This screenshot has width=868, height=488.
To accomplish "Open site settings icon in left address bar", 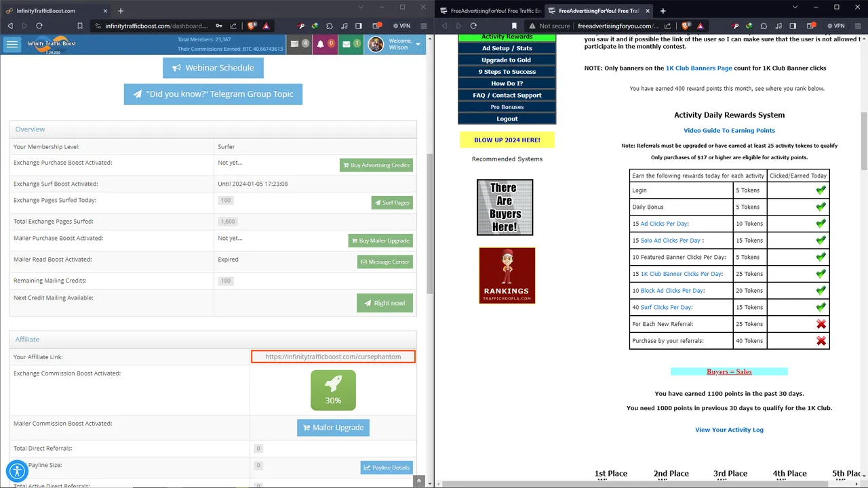I will [x=98, y=26].
